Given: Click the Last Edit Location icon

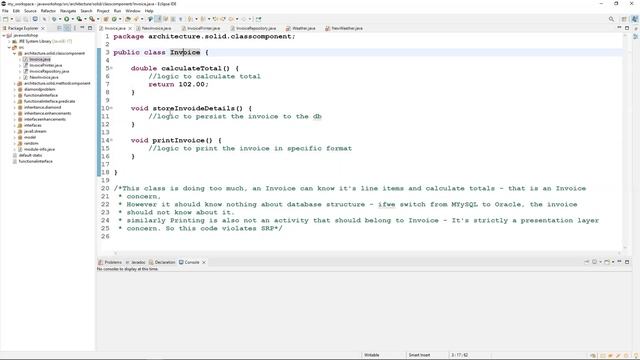Looking at the screenshot, I should (x=215, y=19).
